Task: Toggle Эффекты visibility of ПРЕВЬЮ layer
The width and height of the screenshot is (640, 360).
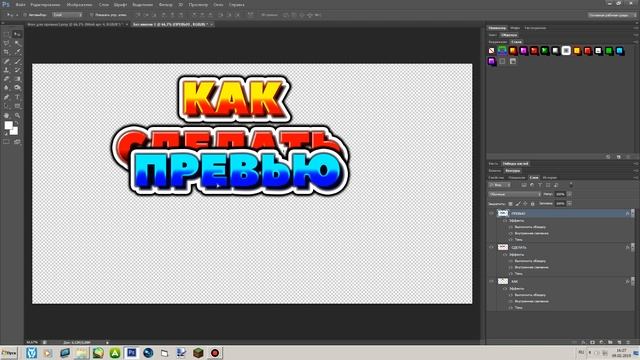Action: coord(505,220)
